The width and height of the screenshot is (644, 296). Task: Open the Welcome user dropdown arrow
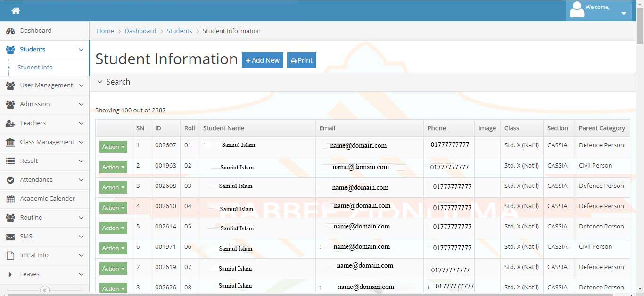pos(624,14)
